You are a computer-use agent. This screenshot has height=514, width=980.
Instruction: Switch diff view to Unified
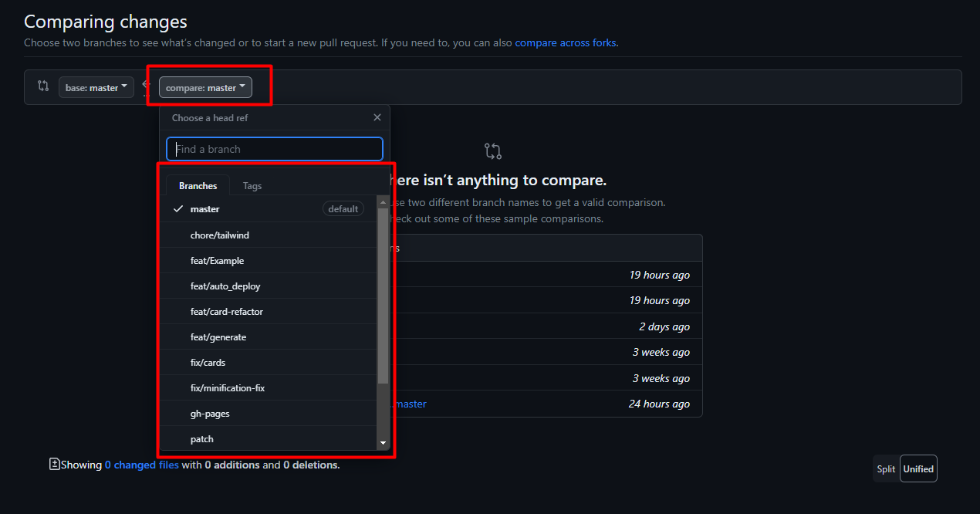click(918, 469)
